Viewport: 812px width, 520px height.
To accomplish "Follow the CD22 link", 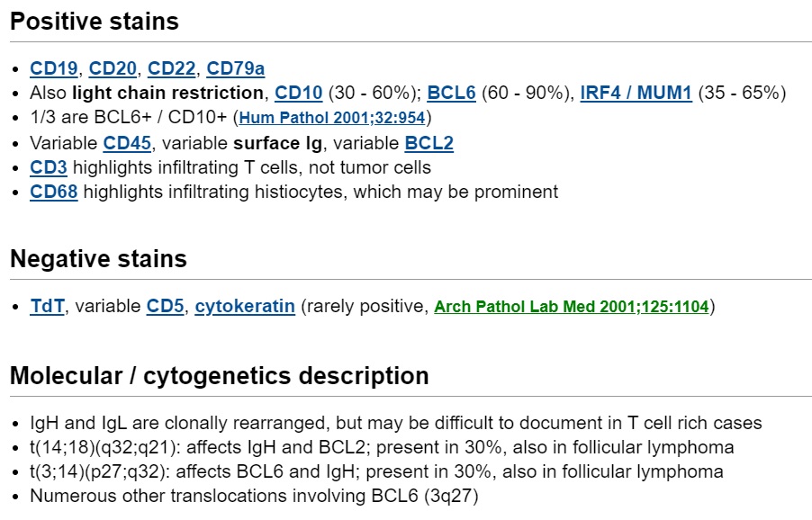I will click(171, 68).
